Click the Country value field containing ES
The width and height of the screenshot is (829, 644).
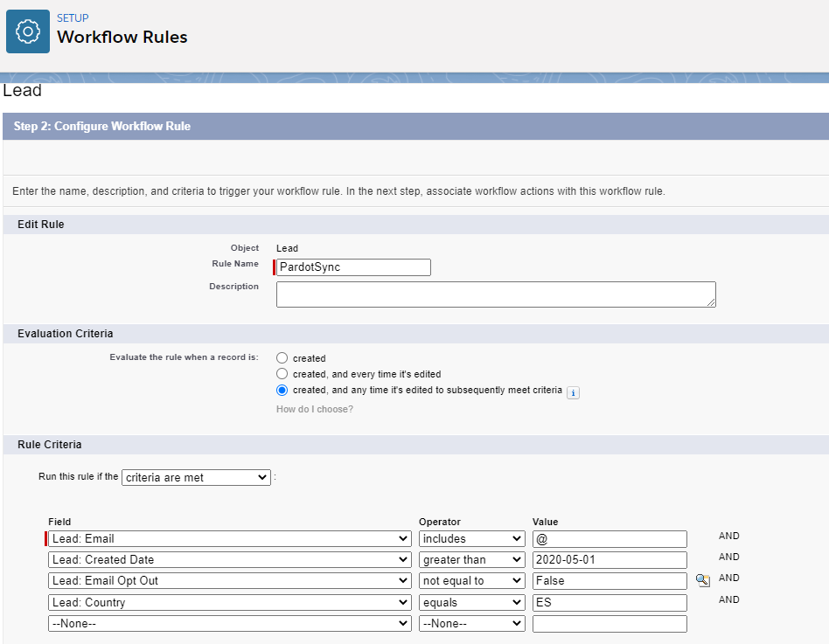[x=610, y=603]
